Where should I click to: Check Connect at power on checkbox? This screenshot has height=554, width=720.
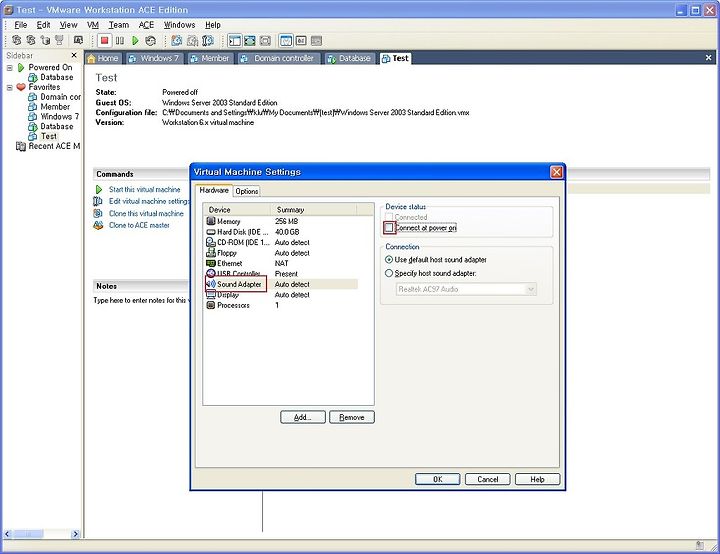(x=389, y=227)
